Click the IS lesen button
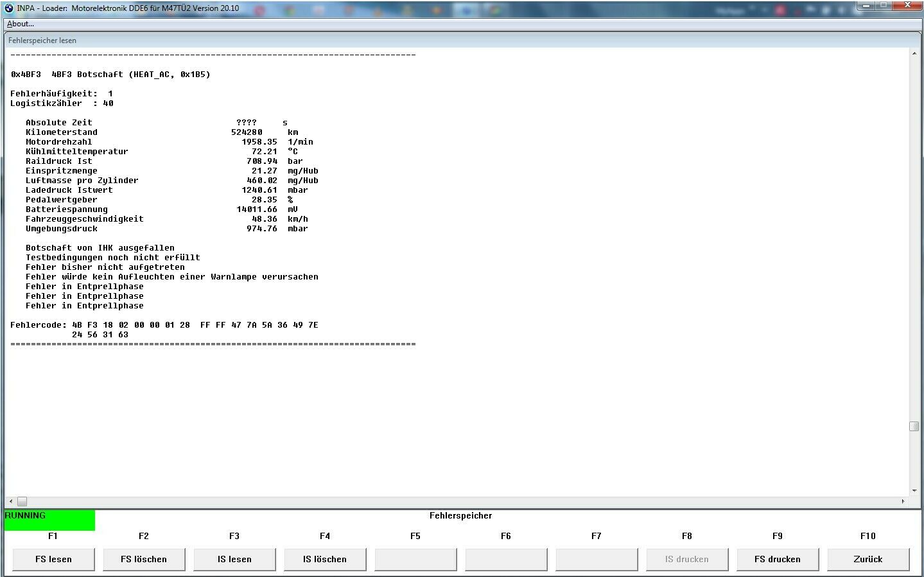 coord(234,559)
